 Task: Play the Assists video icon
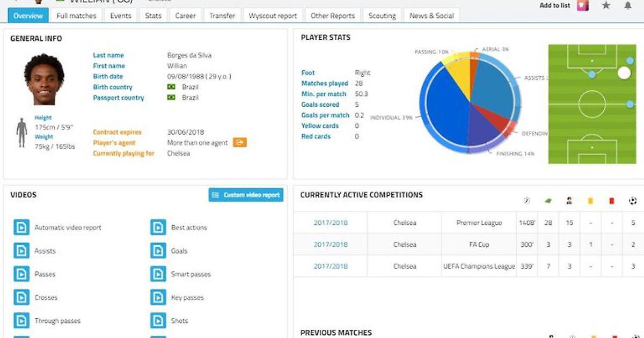[x=21, y=251]
